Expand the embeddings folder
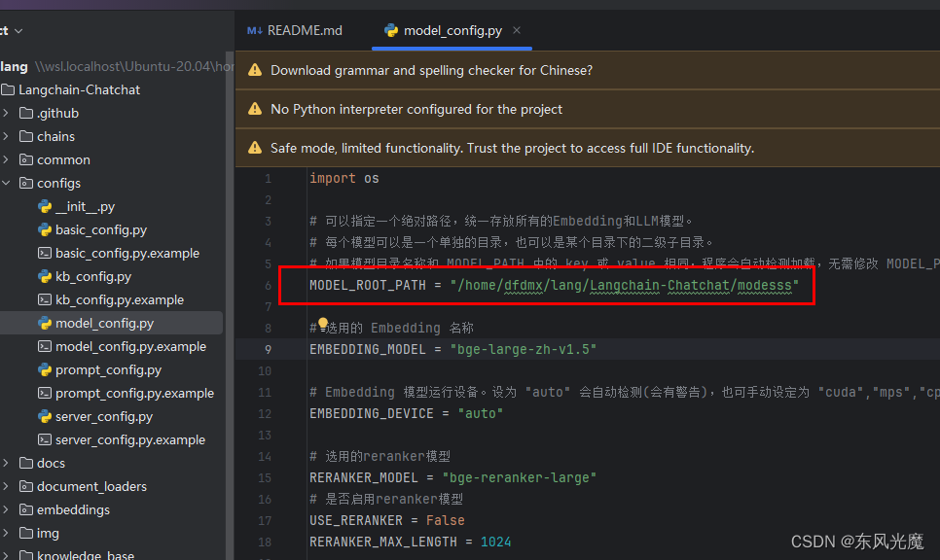Screen dimensions: 940x560 (6, 509)
